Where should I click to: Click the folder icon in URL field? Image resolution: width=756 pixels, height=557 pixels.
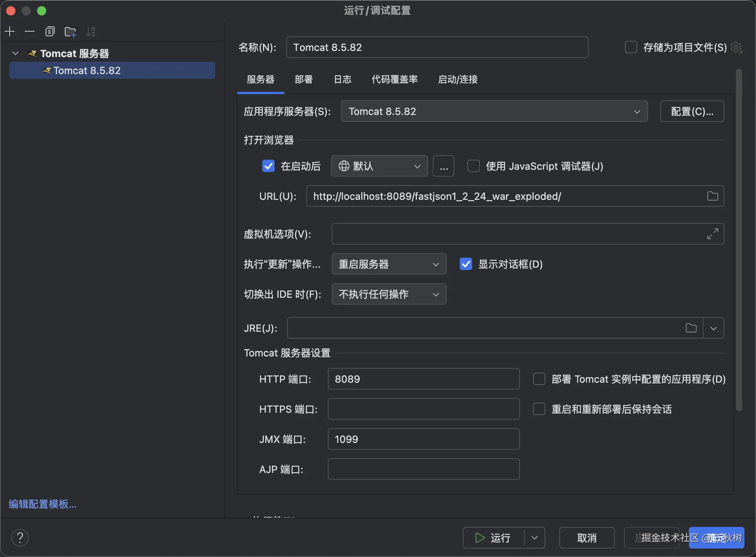click(x=712, y=196)
